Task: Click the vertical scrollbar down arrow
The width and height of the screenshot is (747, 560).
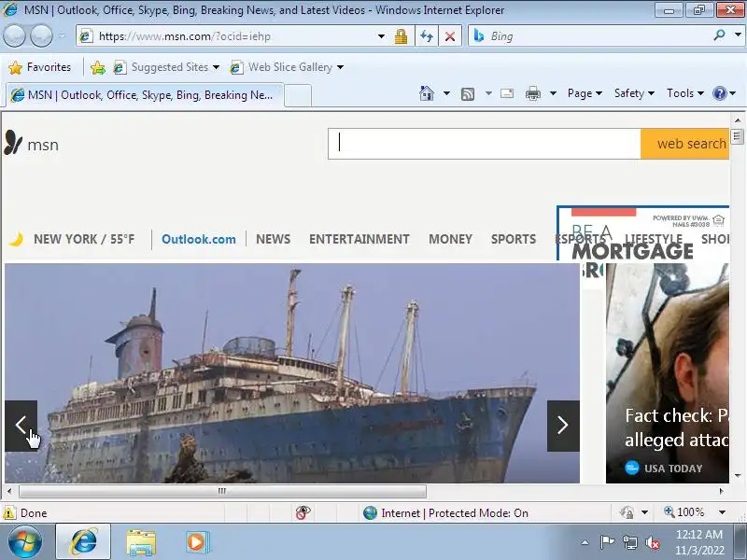Action: 738,475
